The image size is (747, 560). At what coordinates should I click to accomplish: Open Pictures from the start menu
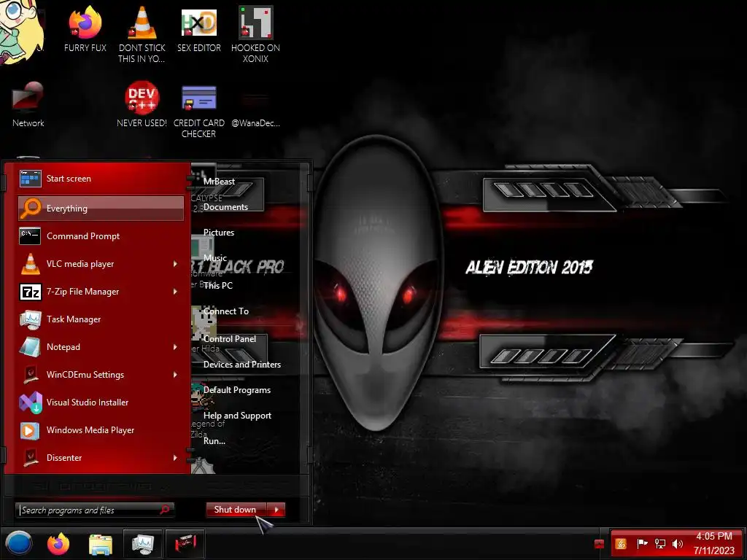[x=219, y=233]
